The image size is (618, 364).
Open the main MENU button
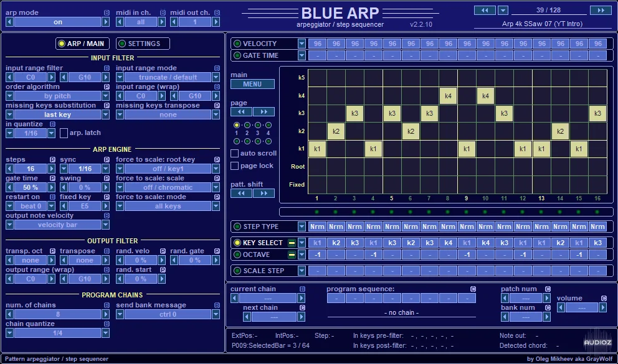252,84
